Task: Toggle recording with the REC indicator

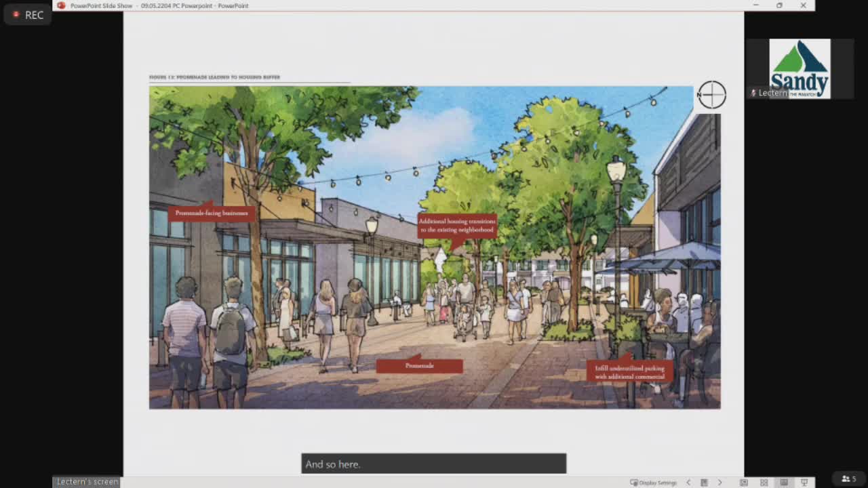Action: tap(27, 14)
